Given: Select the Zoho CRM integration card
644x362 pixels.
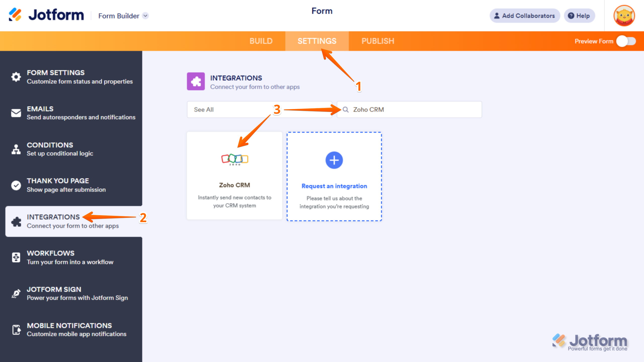Looking at the screenshot, I should pos(234,176).
